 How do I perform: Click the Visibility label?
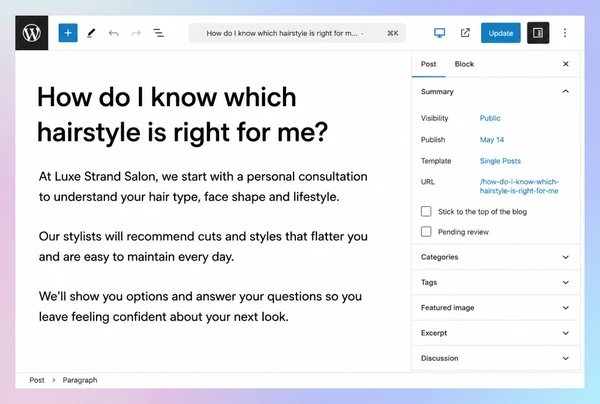434,118
